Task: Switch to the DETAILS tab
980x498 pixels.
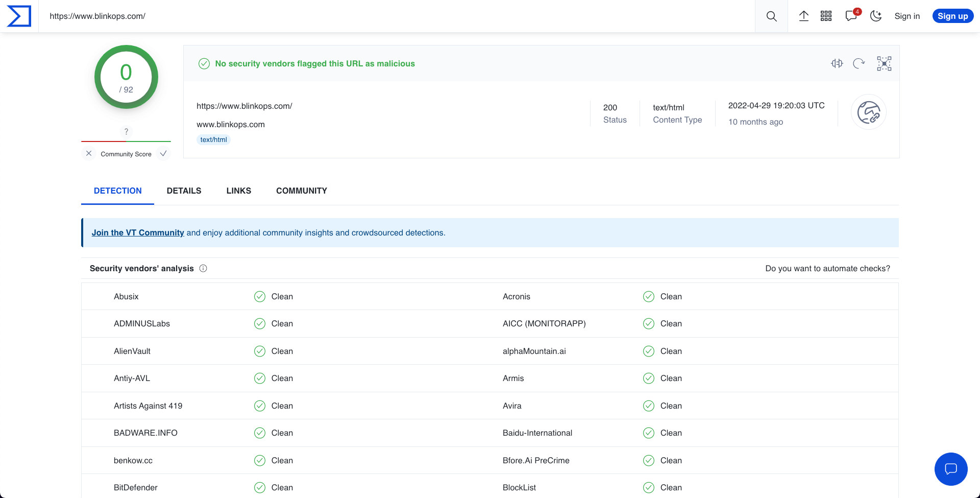Action: click(x=184, y=191)
